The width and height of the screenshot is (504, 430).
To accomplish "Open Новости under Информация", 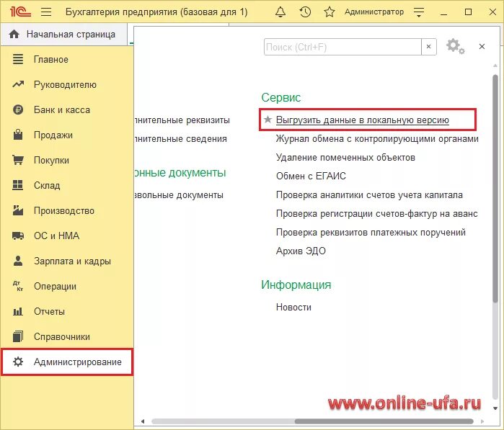I will tap(293, 308).
